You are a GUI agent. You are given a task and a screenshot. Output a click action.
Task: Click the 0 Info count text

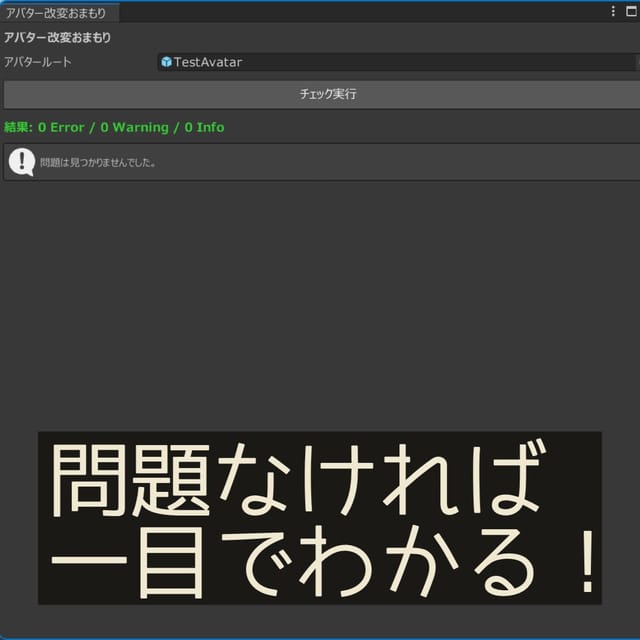(204, 128)
